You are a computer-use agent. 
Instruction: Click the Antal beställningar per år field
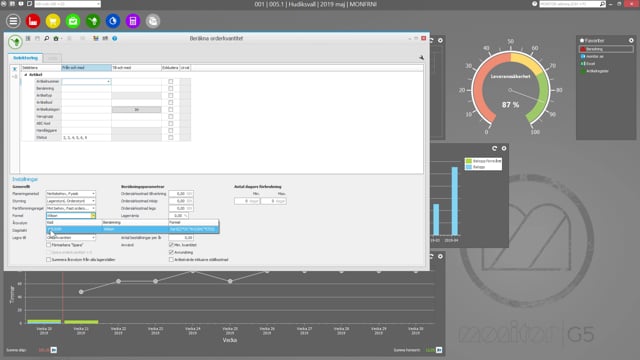(181, 238)
